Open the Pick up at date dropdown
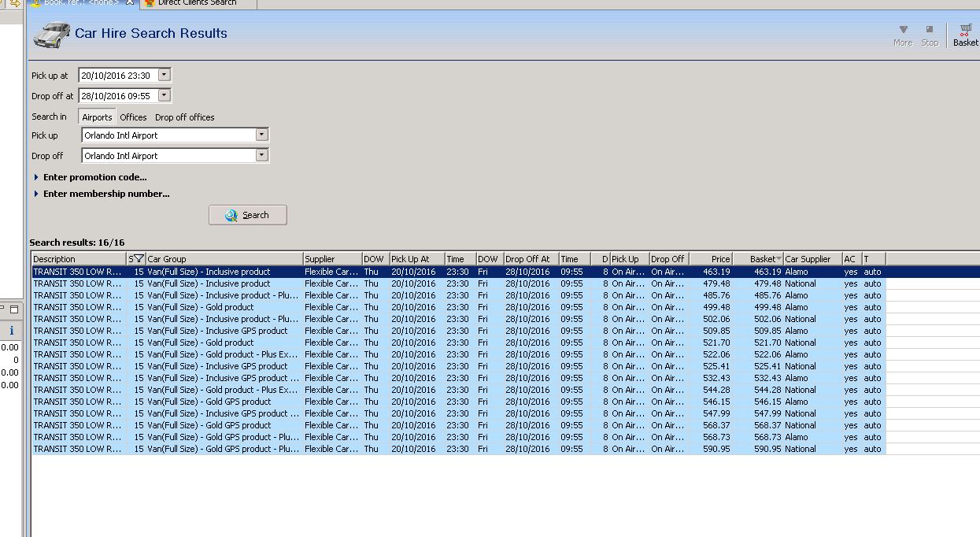Viewport: 980px width, 537px height. pos(164,76)
